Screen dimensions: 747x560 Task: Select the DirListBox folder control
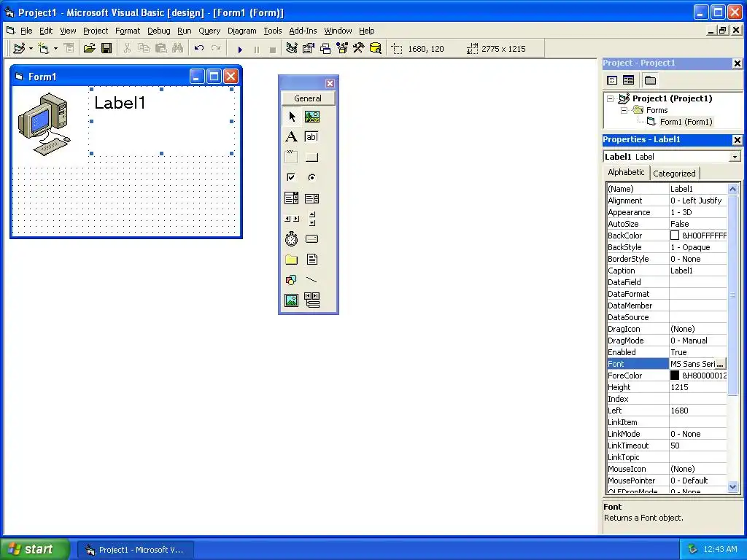(x=291, y=260)
